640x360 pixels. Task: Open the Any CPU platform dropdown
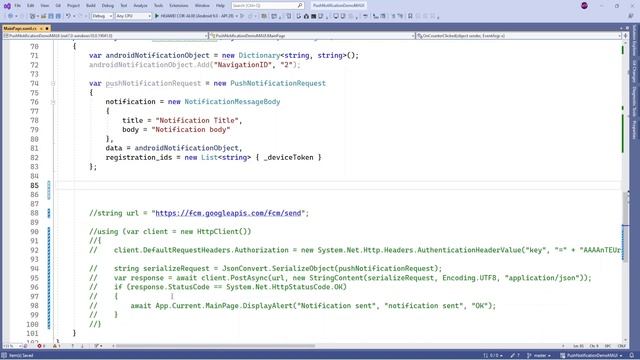(133, 16)
